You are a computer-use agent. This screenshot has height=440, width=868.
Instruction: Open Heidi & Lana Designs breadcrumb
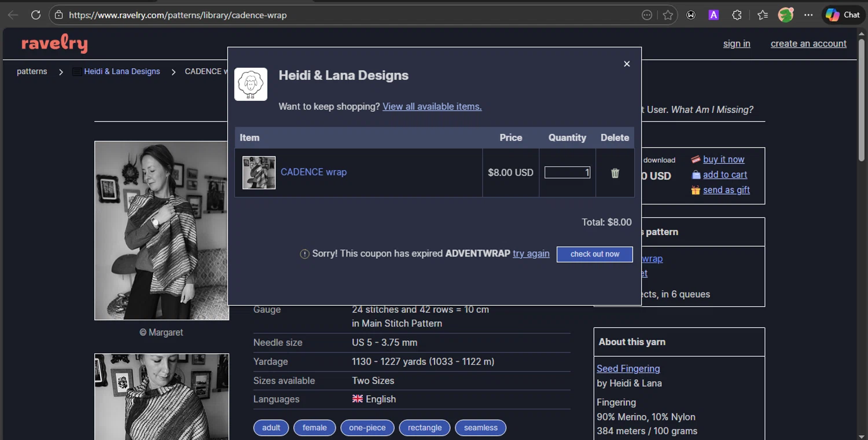tap(122, 71)
